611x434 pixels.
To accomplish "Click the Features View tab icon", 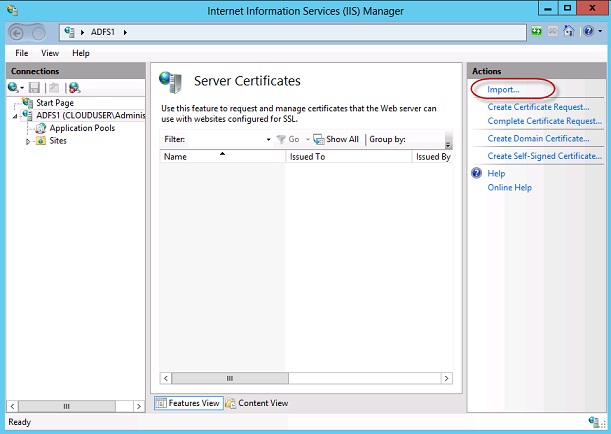I will [161, 403].
